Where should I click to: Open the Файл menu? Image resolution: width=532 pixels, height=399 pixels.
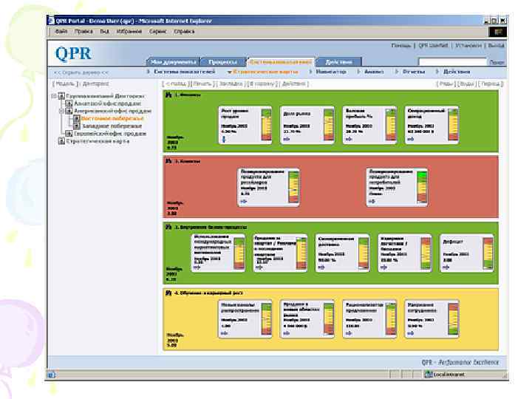tap(61, 32)
